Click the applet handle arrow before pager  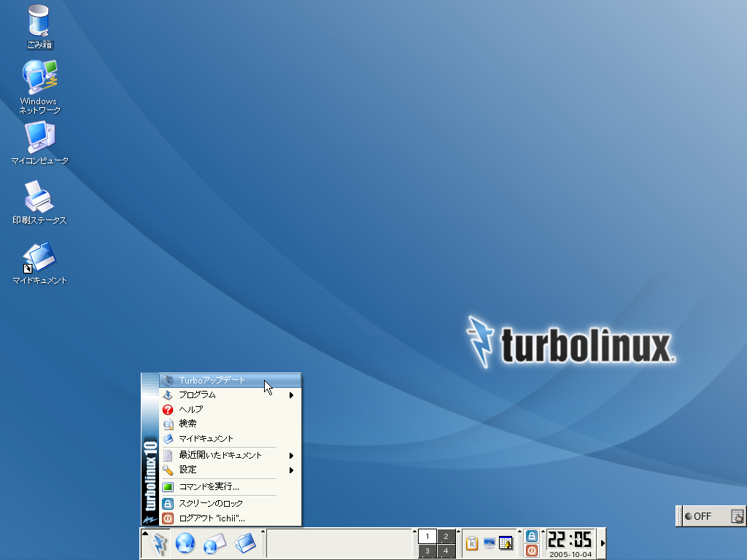click(414, 532)
